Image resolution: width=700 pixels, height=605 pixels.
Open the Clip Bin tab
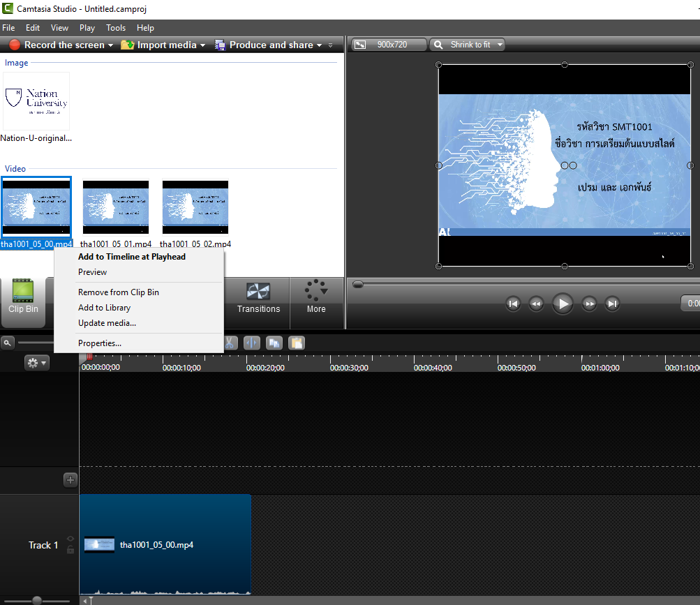23,299
